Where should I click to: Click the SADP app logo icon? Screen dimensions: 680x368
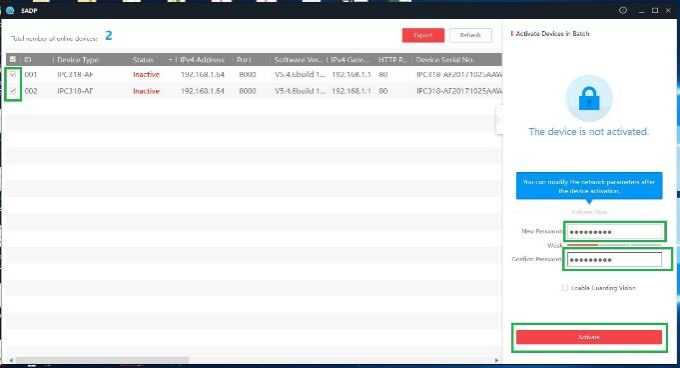click(x=10, y=10)
